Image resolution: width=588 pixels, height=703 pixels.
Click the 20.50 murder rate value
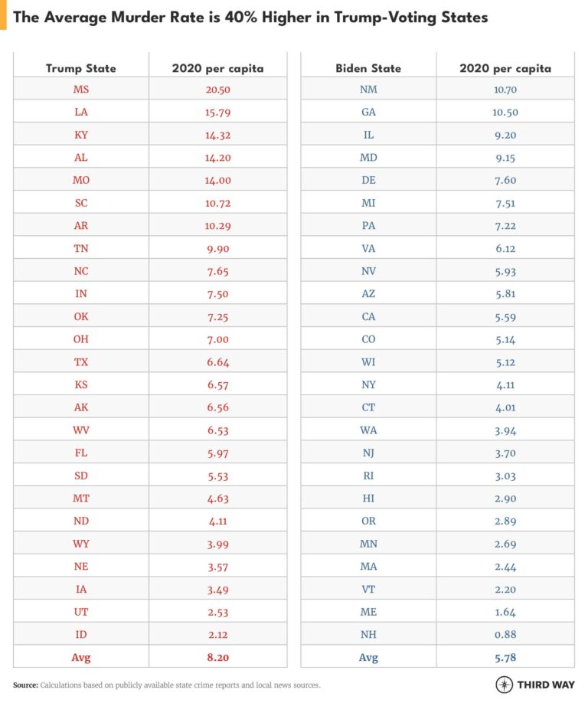pyautogui.click(x=217, y=90)
